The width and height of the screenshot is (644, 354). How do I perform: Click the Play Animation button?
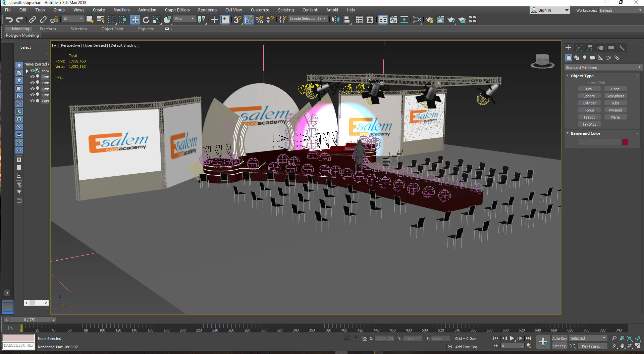[x=512, y=339]
